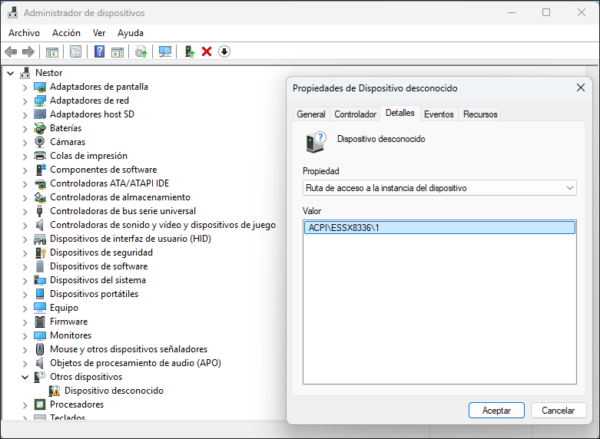This screenshot has height=439, width=600.
Task: Expand Objetos de procesamiento de audio (APO)
Action: point(25,363)
